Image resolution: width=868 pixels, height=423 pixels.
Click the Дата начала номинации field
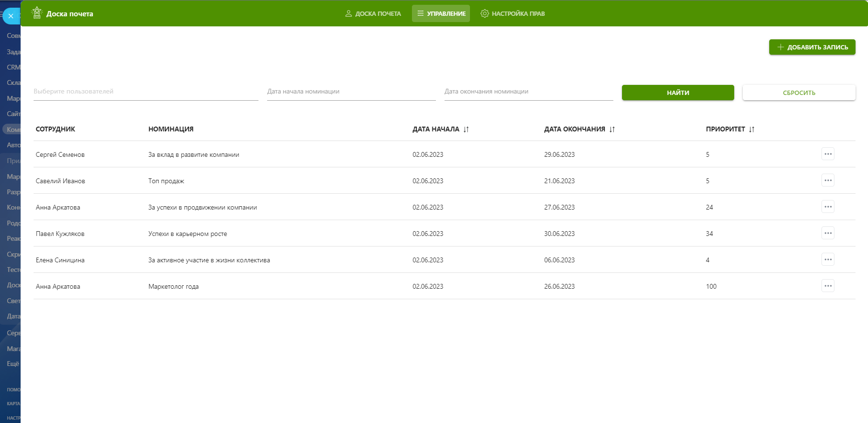pos(351,92)
